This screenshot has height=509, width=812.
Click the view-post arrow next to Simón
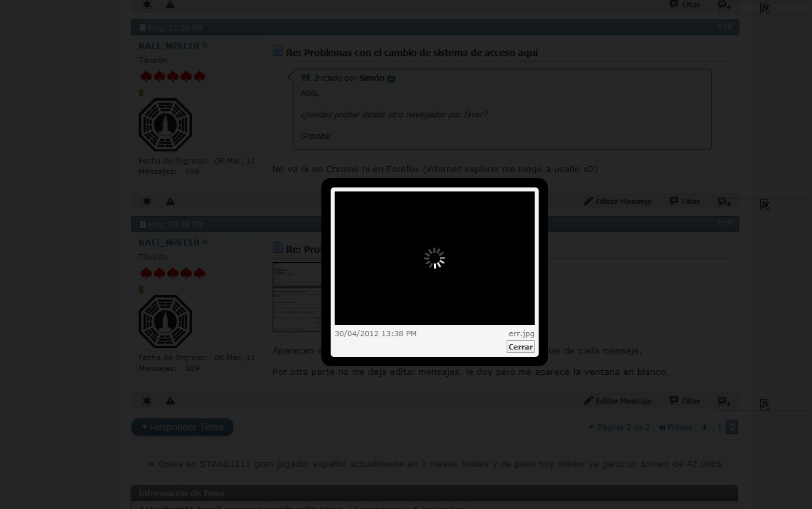tap(391, 79)
